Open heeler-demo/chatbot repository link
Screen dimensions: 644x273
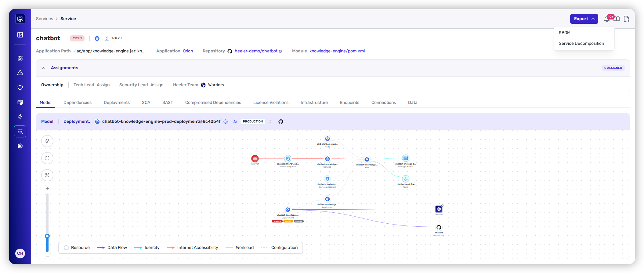[x=258, y=51]
